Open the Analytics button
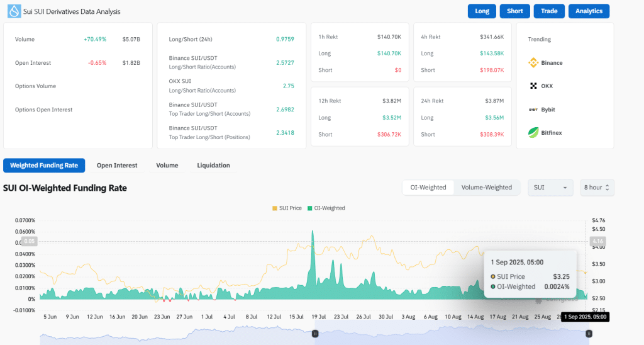 [588, 11]
